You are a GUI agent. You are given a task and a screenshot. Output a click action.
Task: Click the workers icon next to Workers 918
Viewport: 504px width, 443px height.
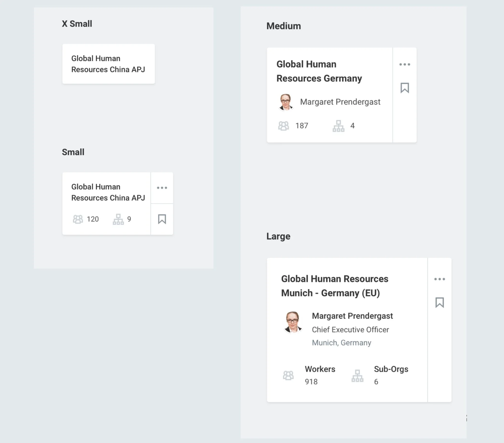pos(288,375)
